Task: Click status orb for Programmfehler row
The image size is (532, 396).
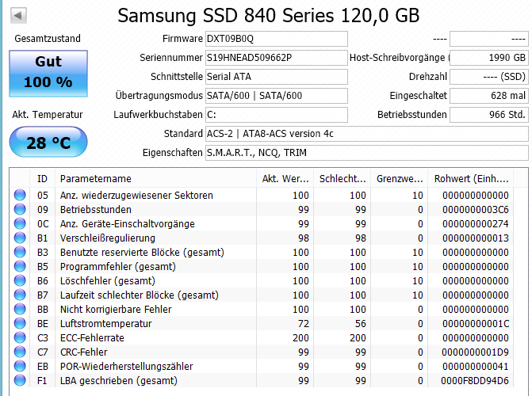Action: (20, 266)
